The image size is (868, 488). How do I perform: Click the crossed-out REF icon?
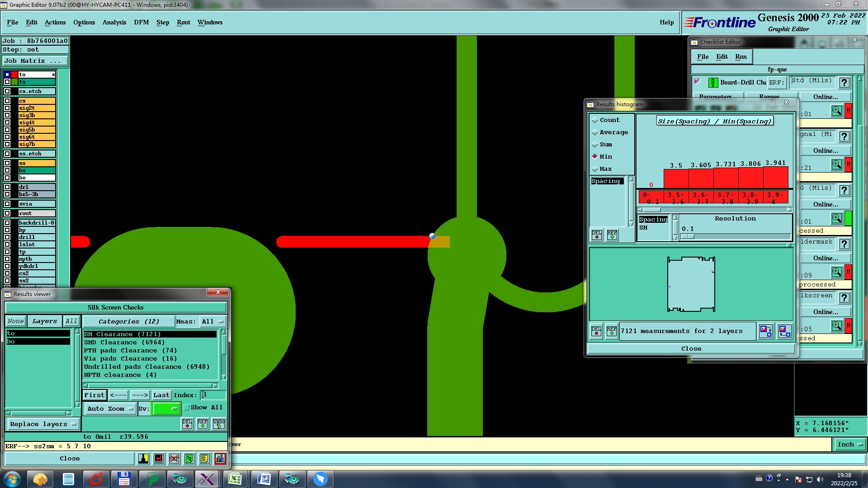click(174, 459)
